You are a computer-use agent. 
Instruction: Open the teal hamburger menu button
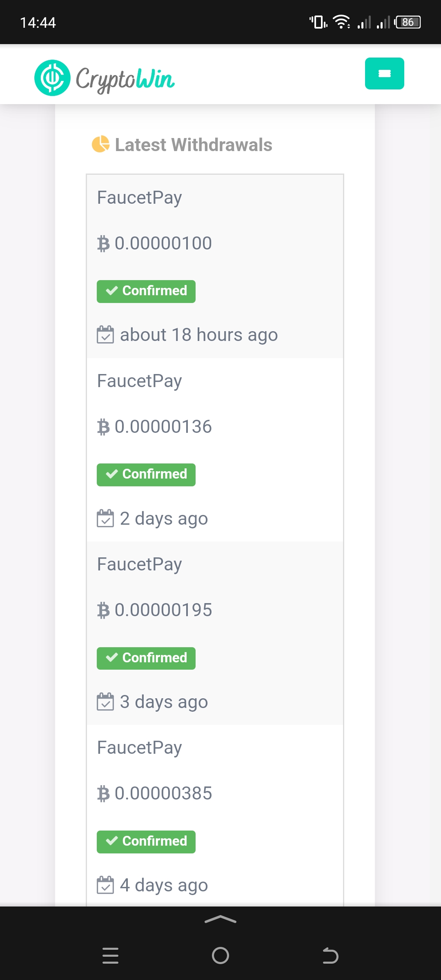[384, 73]
